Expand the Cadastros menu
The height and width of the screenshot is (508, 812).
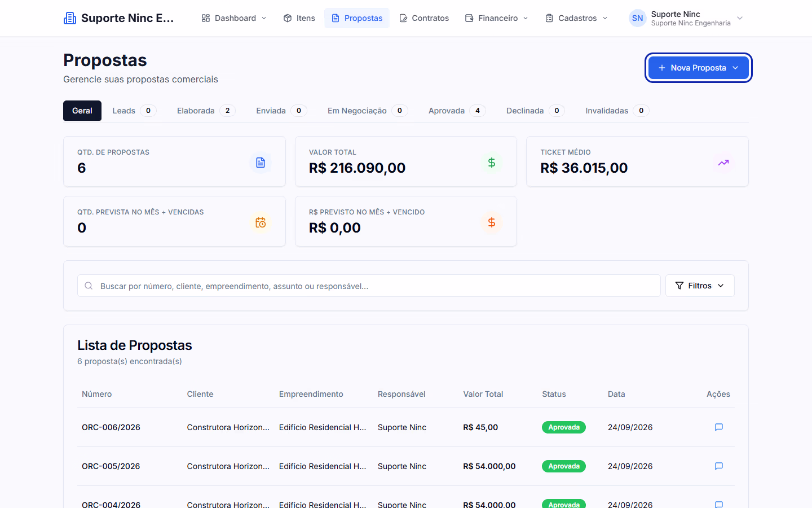[x=576, y=18]
